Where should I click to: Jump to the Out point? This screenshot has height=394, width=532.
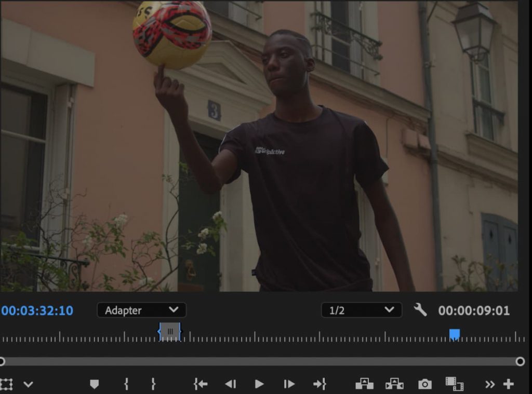pos(320,384)
